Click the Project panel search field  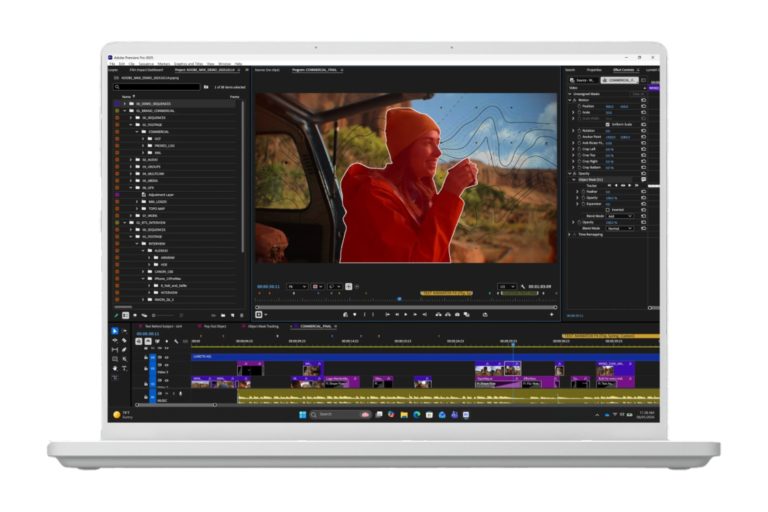pos(157,87)
